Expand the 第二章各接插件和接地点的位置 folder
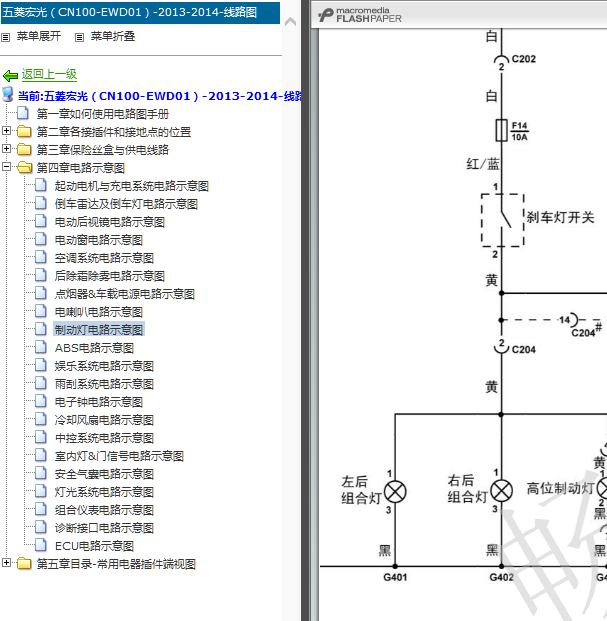The width and height of the screenshot is (607, 621). coord(6,130)
